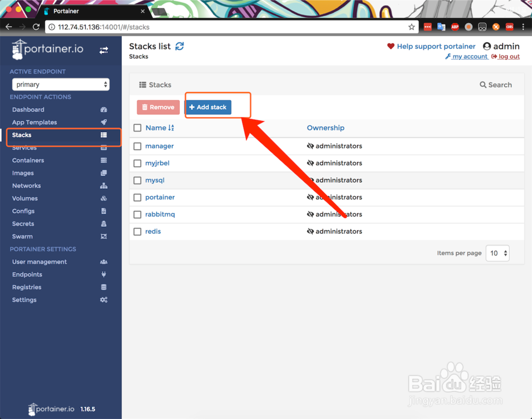The height and width of the screenshot is (419, 532).
Task: Click the Containers list icon
Action: 104,160
